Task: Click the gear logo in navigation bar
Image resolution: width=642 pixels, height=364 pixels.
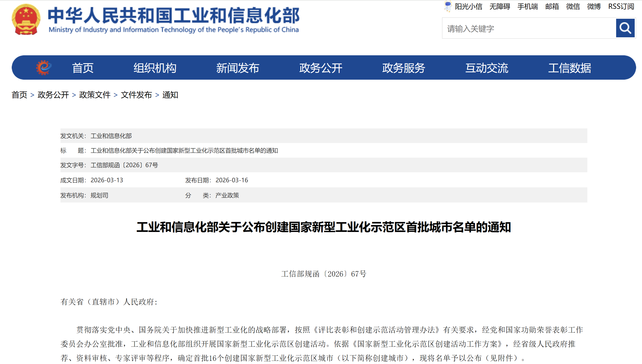Action: click(x=44, y=67)
